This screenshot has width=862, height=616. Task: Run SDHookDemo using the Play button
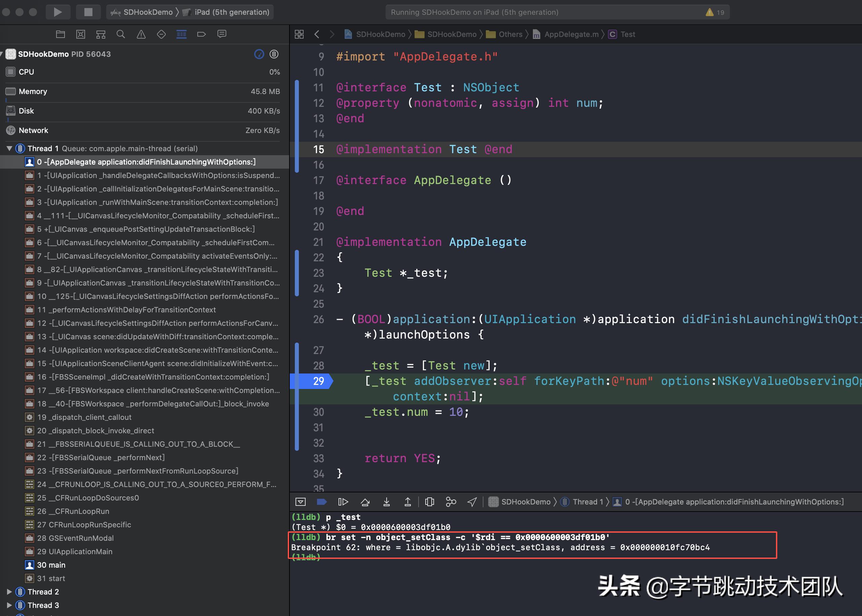coord(58,12)
